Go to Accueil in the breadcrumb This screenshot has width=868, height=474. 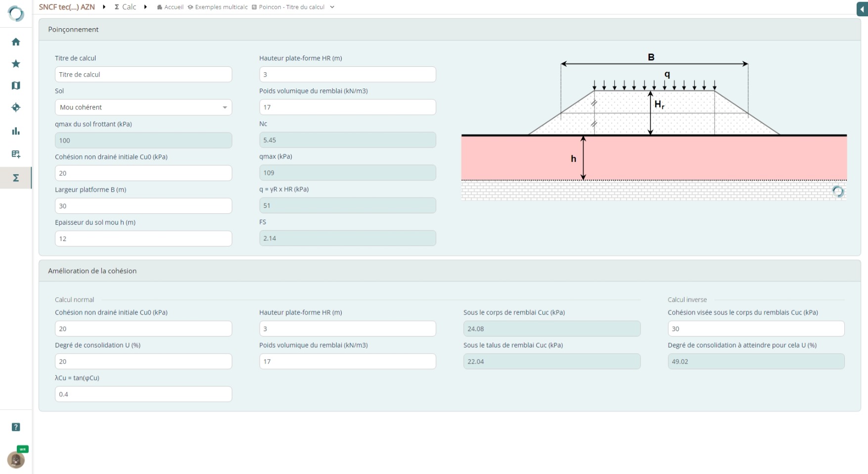coord(171,7)
